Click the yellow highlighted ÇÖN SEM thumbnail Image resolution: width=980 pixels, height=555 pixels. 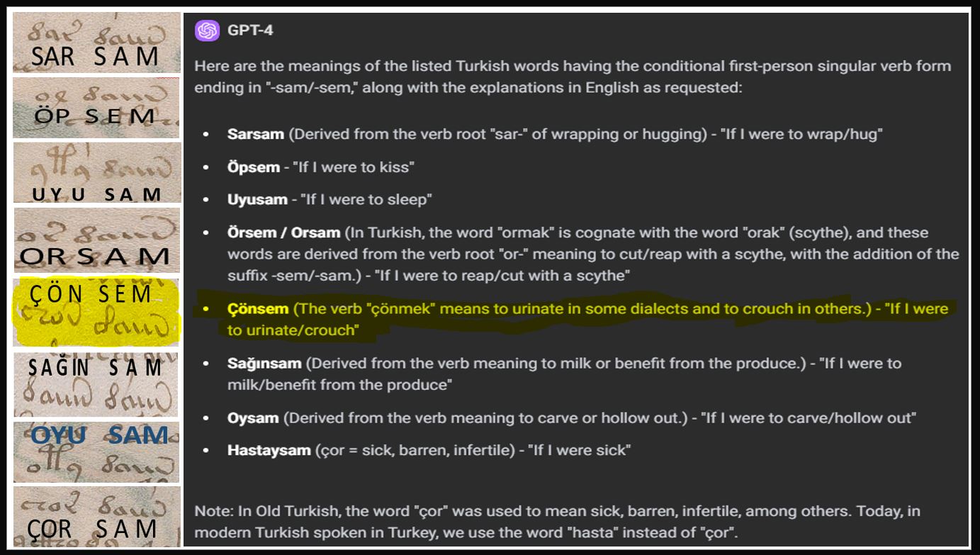97,312
